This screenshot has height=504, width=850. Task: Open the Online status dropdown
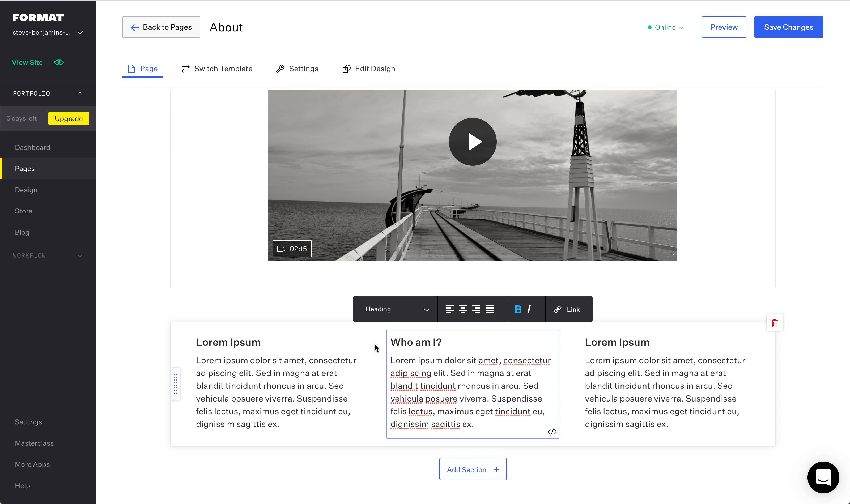[x=666, y=27]
